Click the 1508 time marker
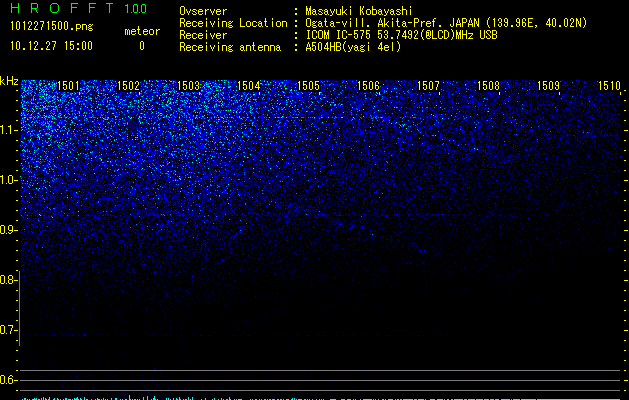This screenshot has width=629, height=400. click(488, 86)
